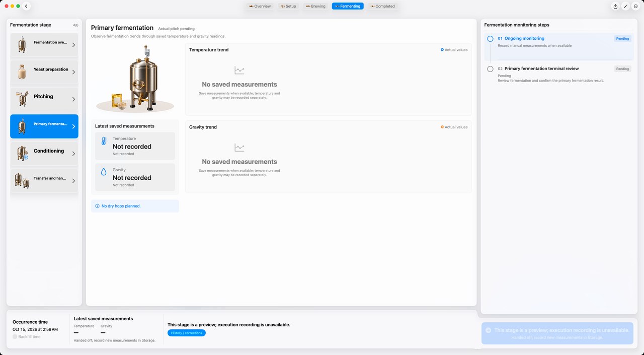The width and height of the screenshot is (644, 355).
Task: Open the share icon in title bar
Action: [615, 6]
